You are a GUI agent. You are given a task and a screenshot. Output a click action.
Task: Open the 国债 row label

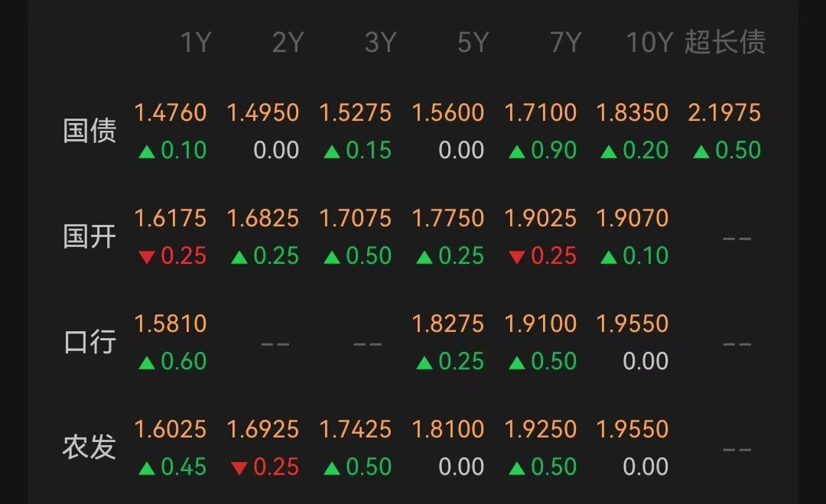tap(89, 131)
